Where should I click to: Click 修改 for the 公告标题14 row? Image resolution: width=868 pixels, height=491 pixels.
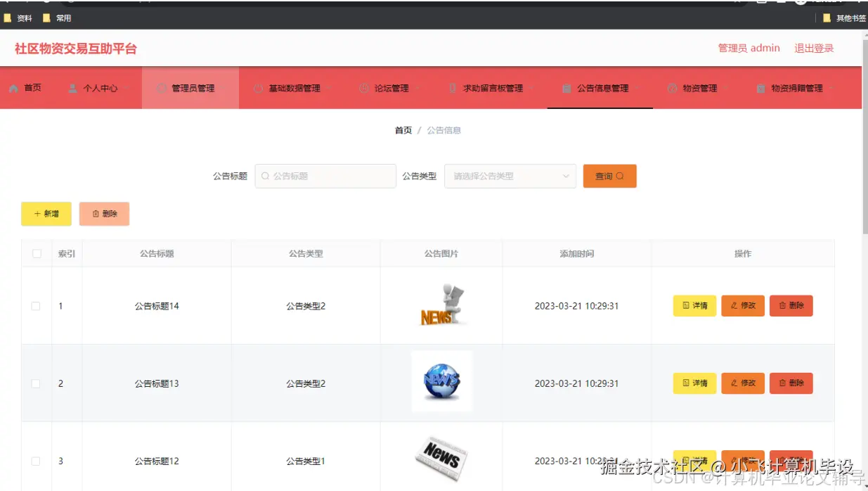tap(743, 305)
